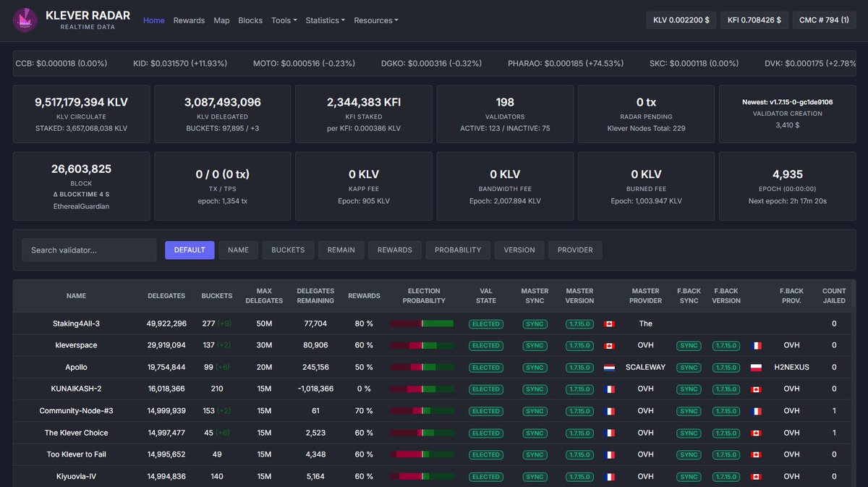Click the France flag in KUNAIKASH-2 row
Viewport: 868px width, 487px height.
click(609, 389)
